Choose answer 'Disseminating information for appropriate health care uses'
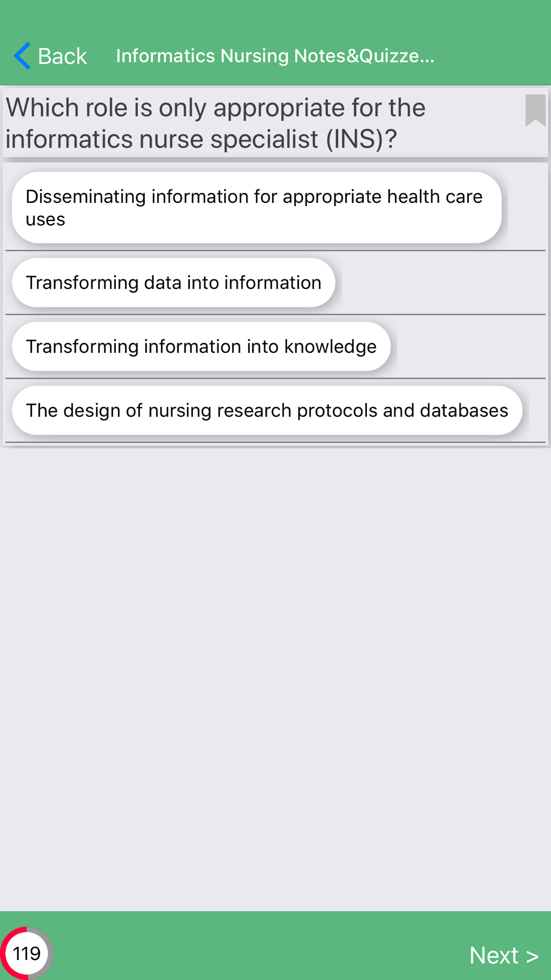Viewport: 551px width, 980px height. 257,207
